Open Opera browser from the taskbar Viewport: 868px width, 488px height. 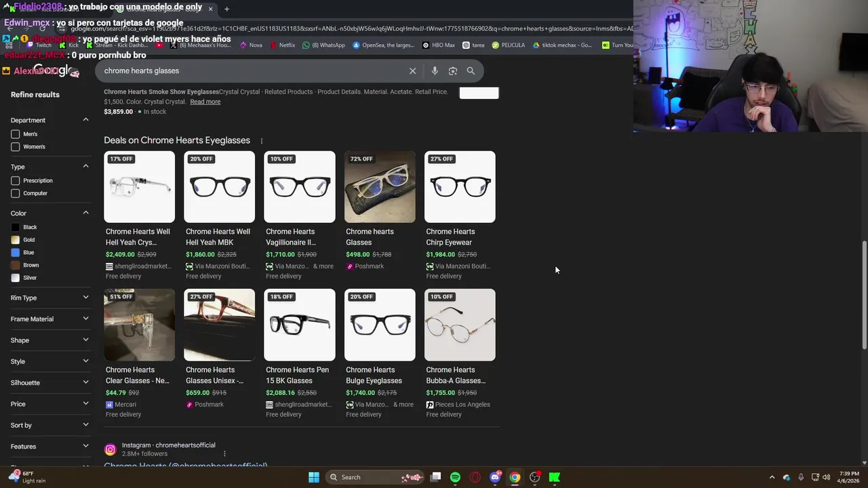point(475,477)
